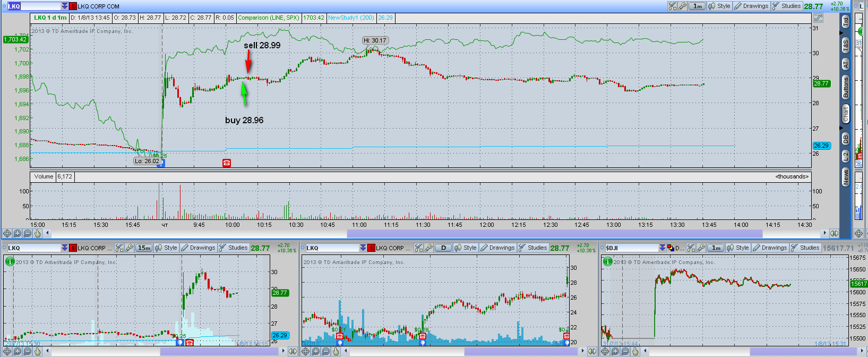Click the expand-arrows icon right of main scrollbar

click(x=834, y=233)
